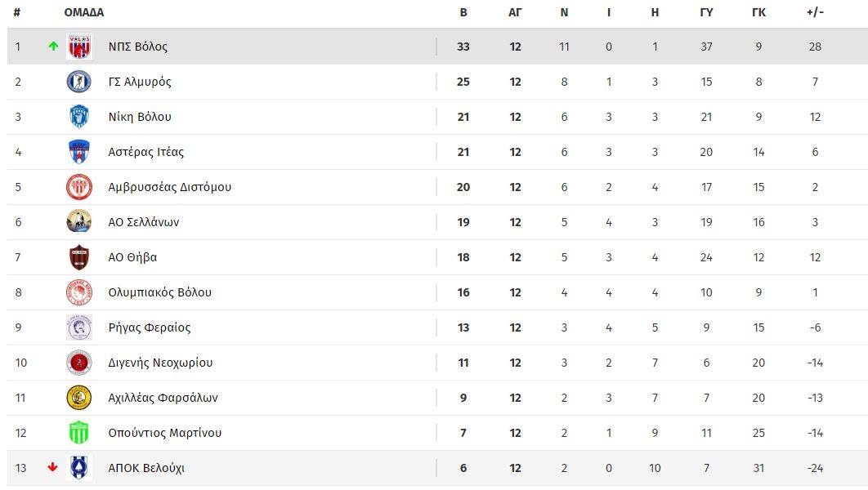Viewport: 868px width, 490px height.
Task: Click the ΝΠΣ Βόλος team crest
Action: coord(79,47)
